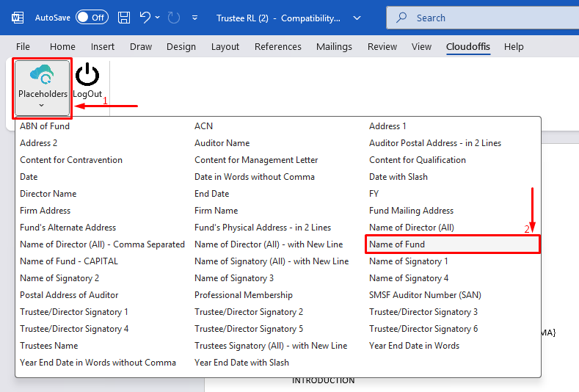The image size is (579, 392).
Task: Select Auditor Postal Address - in 2 Lines
Action: (435, 143)
